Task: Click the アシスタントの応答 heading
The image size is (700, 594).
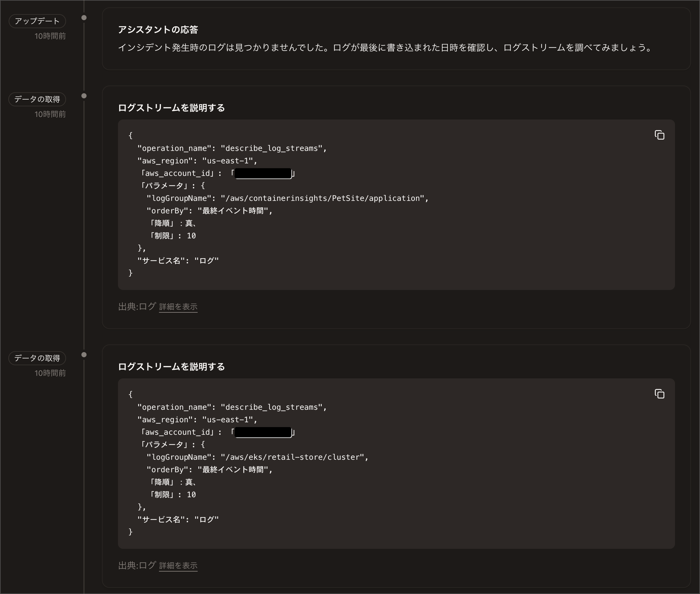Action: [158, 30]
